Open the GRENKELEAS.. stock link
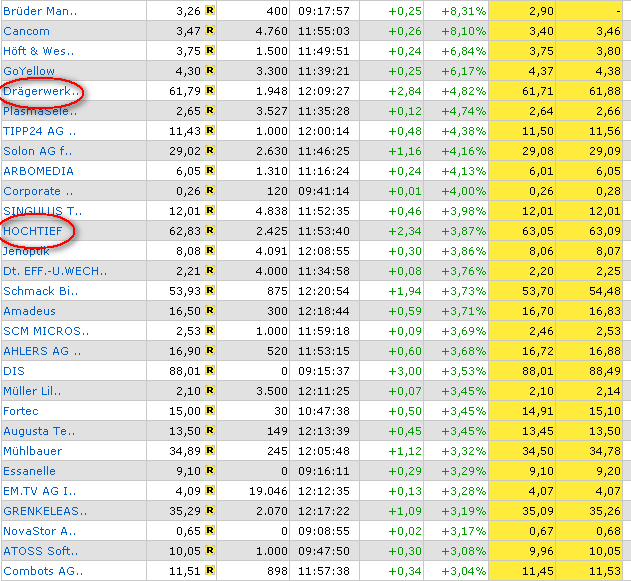This screenshot has width=631, height=581. point(45,511)
